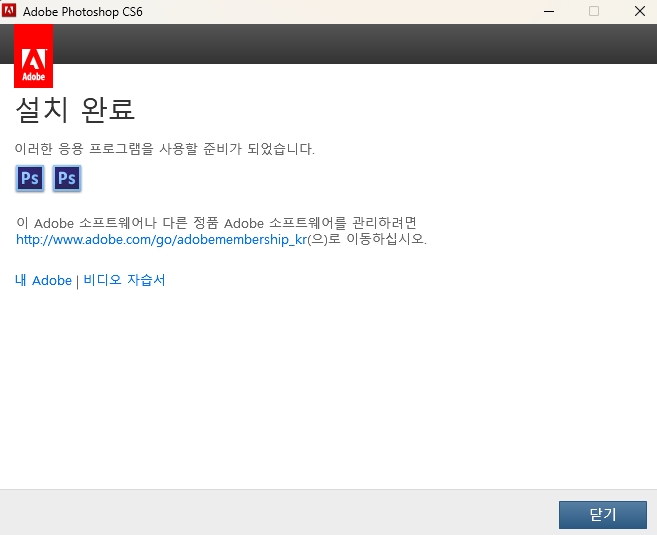Launch the second Ps application icon
Screen dimensions: 657x535
[x=67, y=178]
